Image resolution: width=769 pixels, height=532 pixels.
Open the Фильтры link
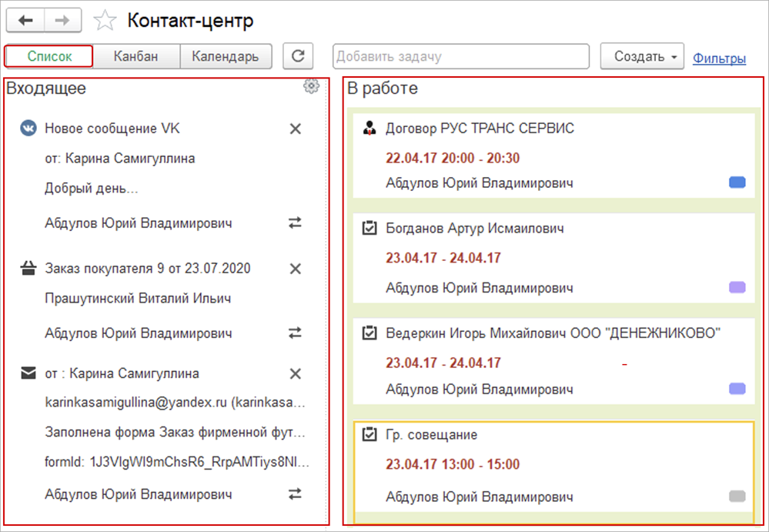(x=719, y=58)
